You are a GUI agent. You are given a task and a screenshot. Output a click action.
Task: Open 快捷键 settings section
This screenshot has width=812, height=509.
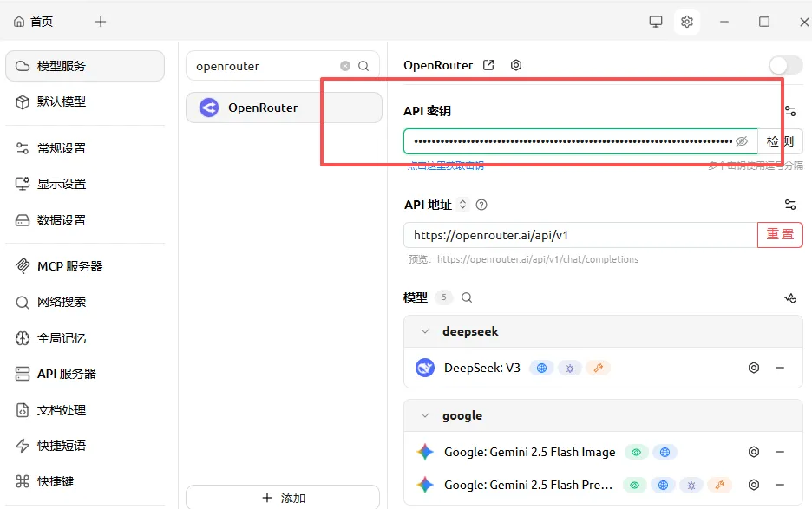coord(85,481)
